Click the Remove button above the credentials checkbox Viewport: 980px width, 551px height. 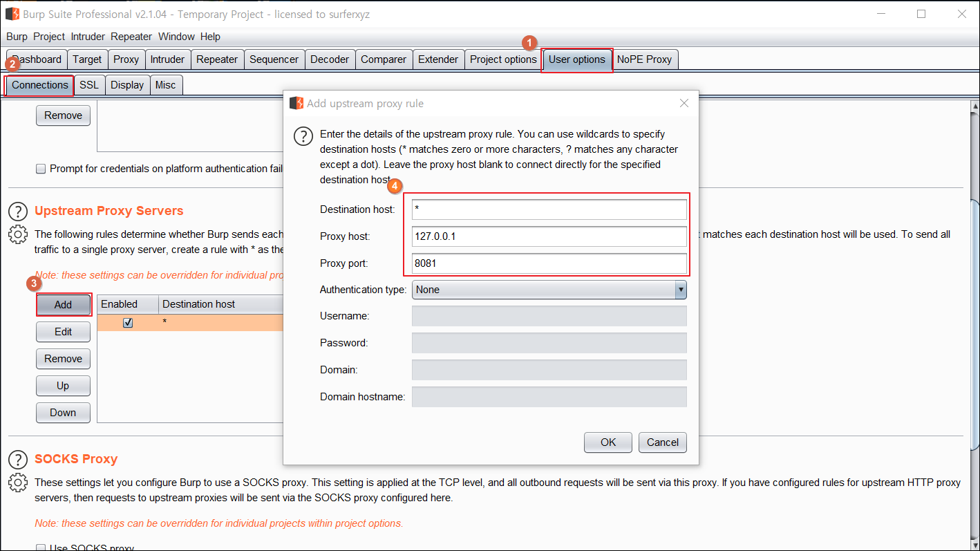pos(63,115)
